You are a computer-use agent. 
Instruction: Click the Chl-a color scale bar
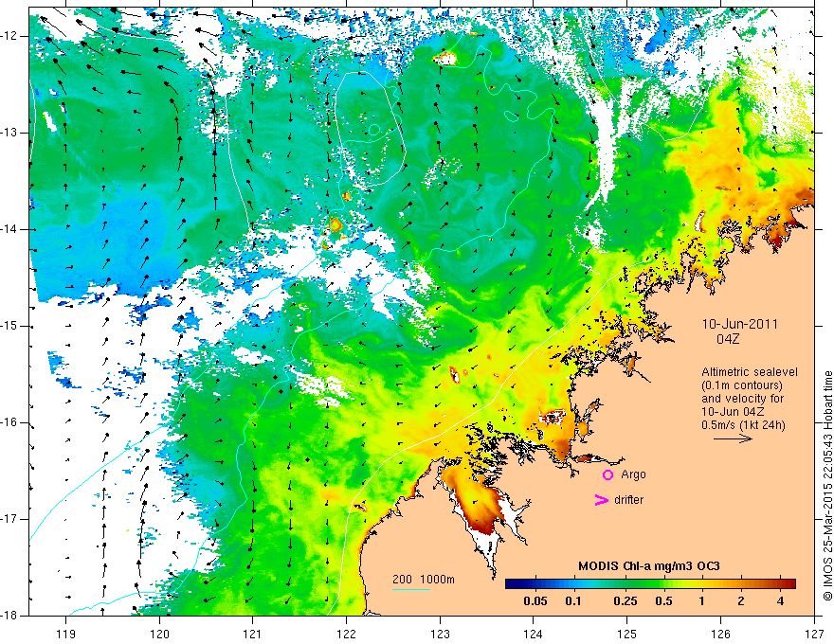(650, 584)
